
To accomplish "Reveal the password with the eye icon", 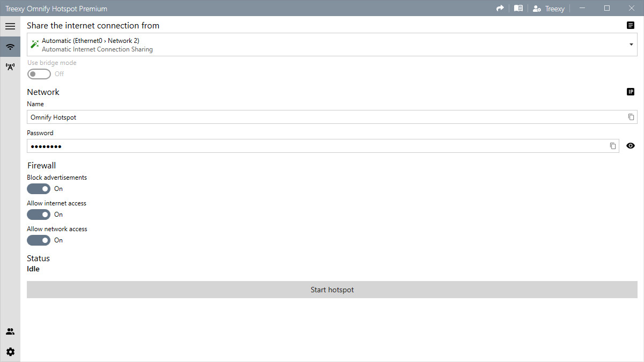I will tap(630, 145).
